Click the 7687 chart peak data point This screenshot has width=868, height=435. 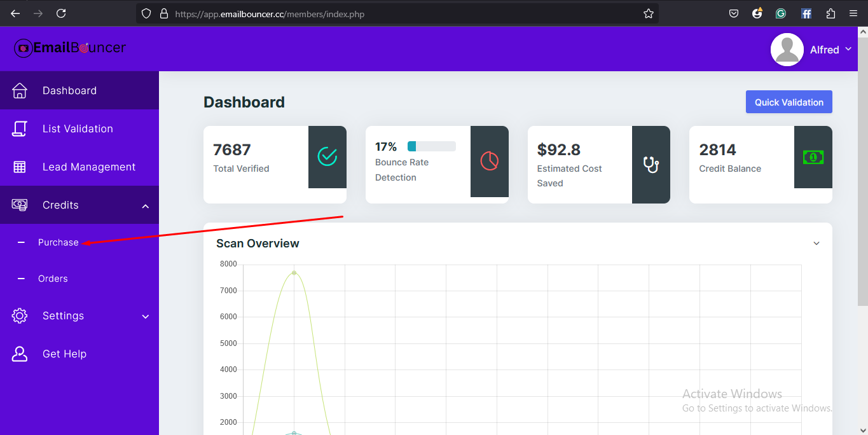pos(294,273)
